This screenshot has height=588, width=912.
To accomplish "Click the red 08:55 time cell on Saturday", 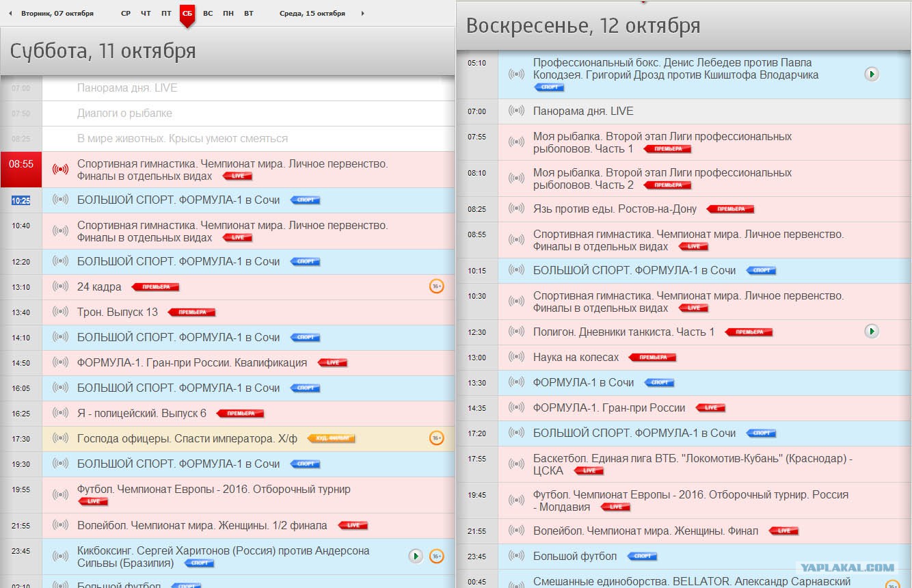I will point(21,169).
